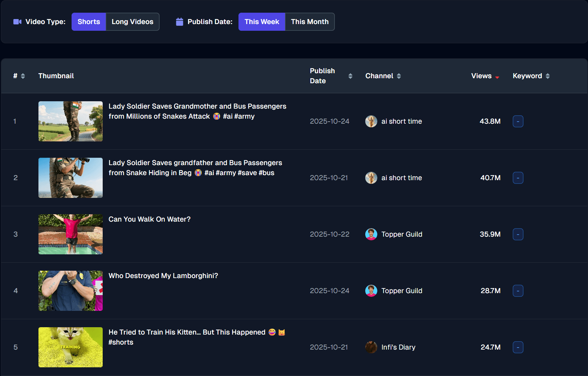Viewport: 588px width, 376px height.
Task: Click the video camera icon beside Video Type
Action: (x=17, y=21)
